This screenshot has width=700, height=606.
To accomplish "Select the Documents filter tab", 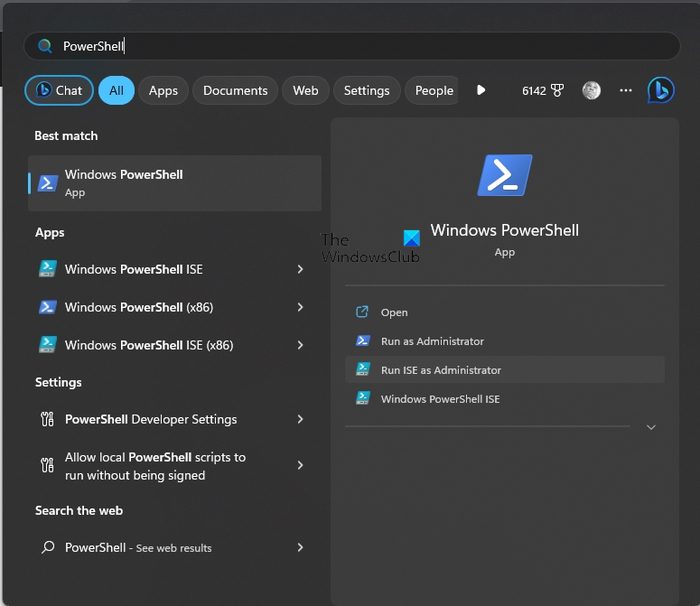I will (236, 90).
